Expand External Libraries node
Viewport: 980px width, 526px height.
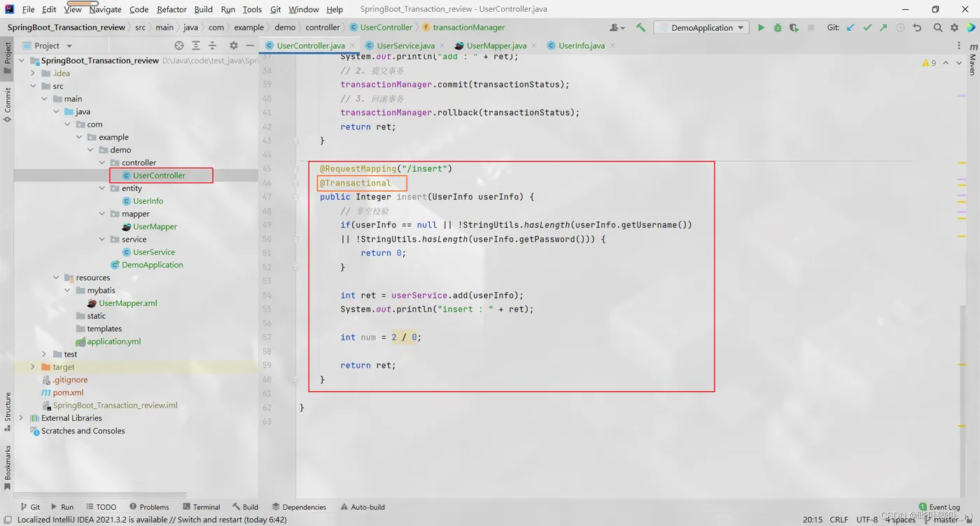[22, 418]
